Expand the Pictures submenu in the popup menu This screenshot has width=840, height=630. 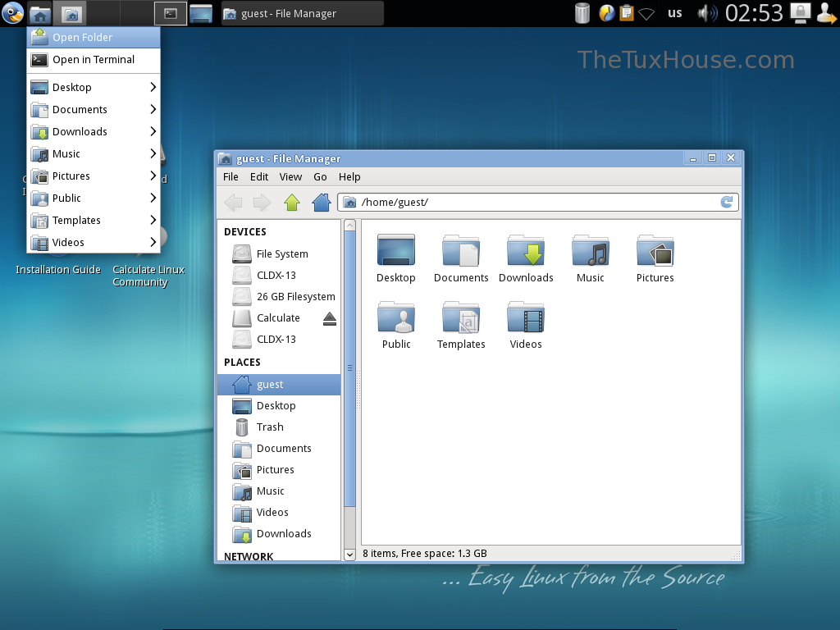[x=153, y=176]
